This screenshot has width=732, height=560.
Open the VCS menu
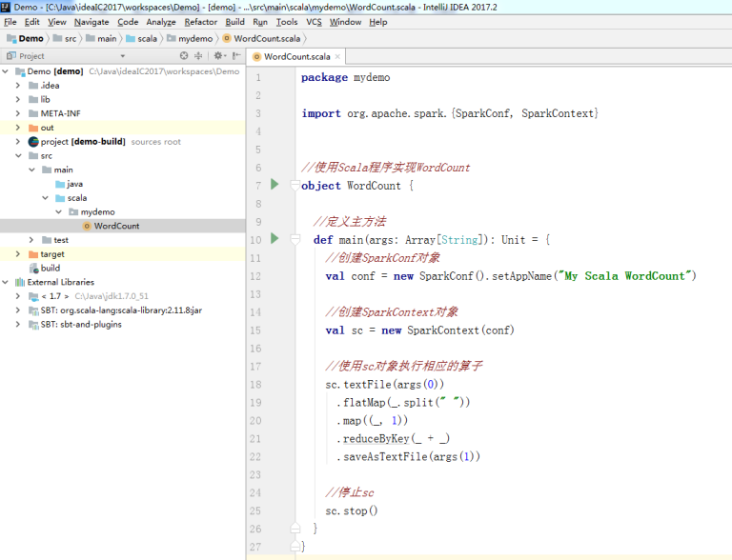pyautogui.click(x=314, y=22)
